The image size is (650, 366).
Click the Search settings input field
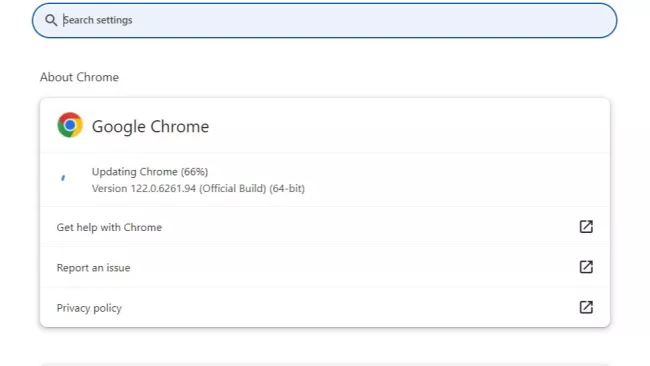click(324, 20)
